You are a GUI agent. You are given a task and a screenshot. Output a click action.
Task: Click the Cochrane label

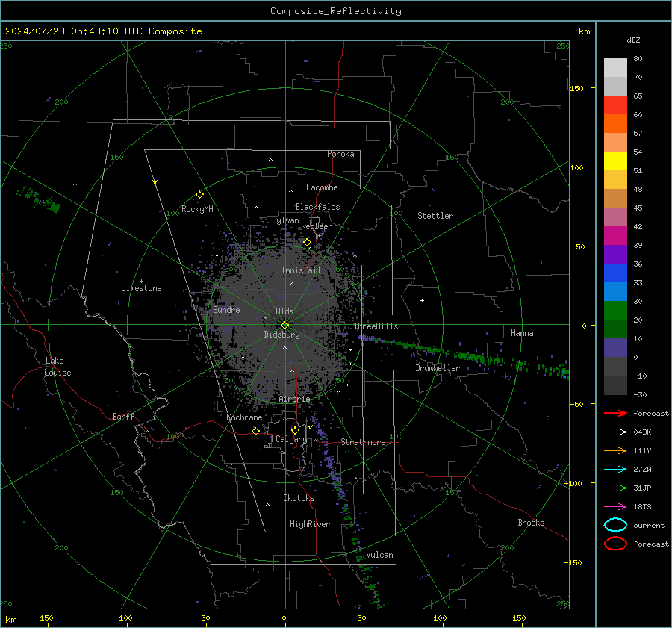[244, 417]
